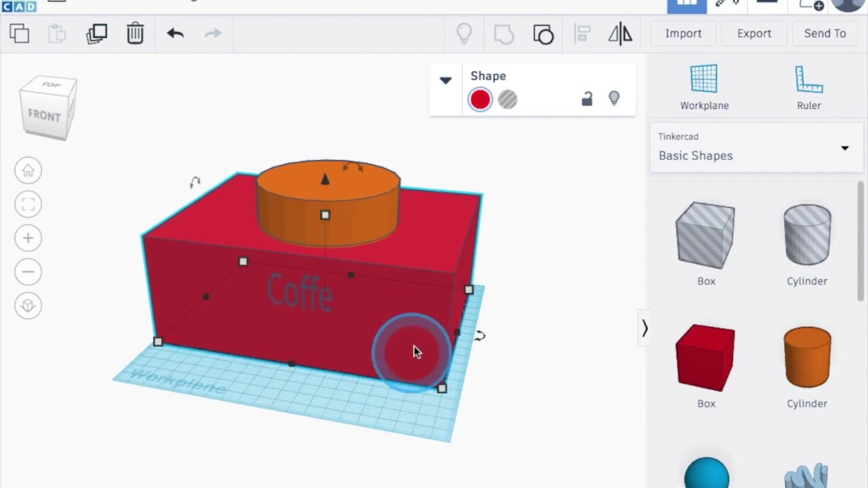This screenshot has width=868, height=488.
Task: Duplicate and repeat the selected shape
Action: 97,33
